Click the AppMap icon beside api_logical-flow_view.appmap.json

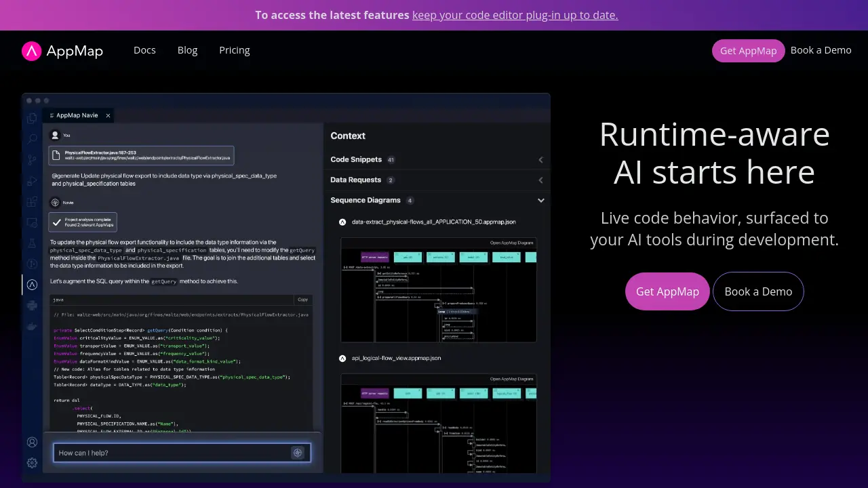point(342,358)
